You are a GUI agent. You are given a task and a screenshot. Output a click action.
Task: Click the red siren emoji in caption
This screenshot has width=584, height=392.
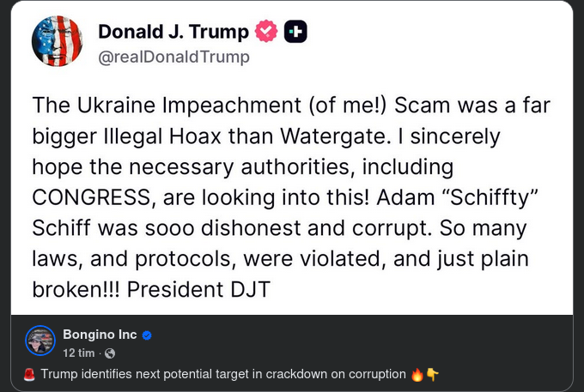pos(29,374)
